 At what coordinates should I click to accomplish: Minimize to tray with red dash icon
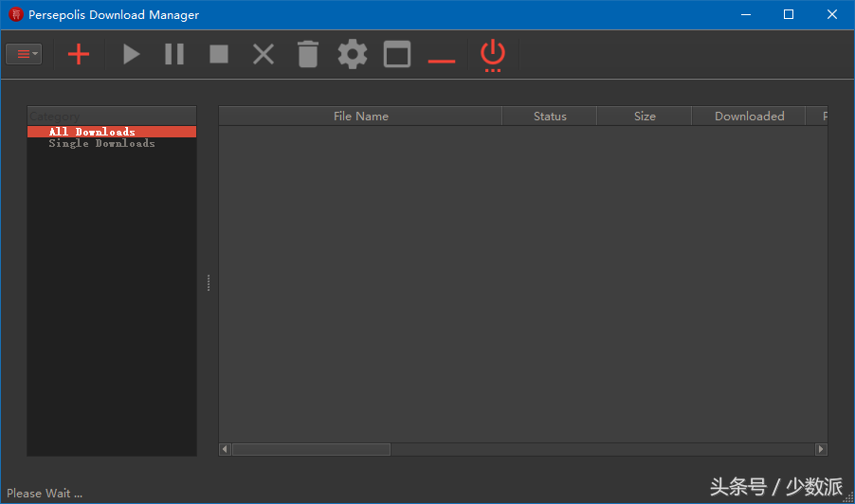pos(442,61)
